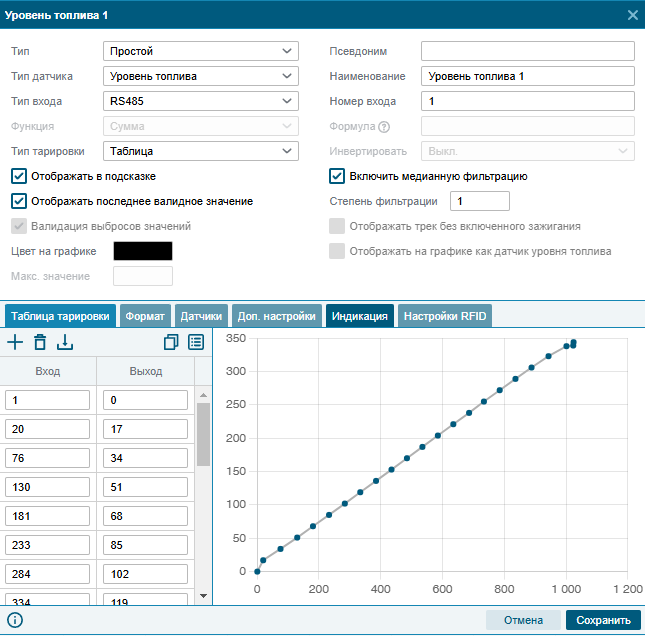The height and width of the screenshot is (636, 645).
Task: Click the Выход cell with value 68
Action: coord(145,516)
